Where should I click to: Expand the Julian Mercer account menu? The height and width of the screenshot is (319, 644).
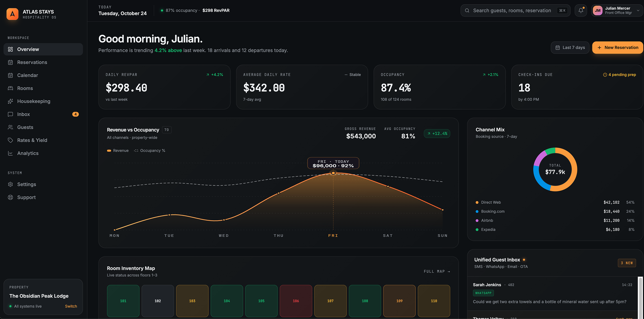617,11
